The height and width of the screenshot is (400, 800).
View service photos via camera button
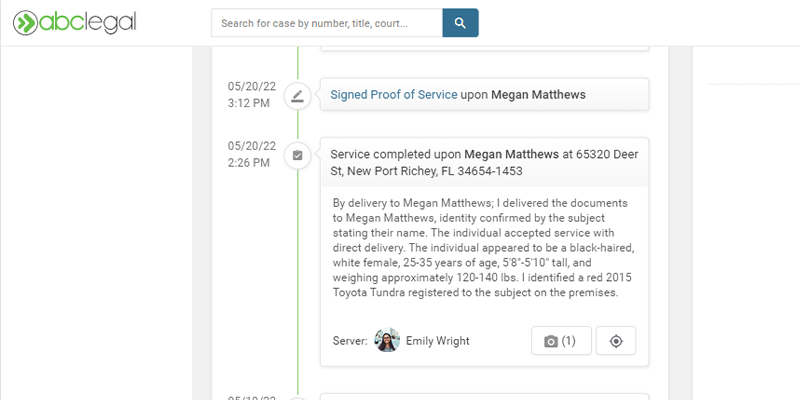(x=560, y=341)
